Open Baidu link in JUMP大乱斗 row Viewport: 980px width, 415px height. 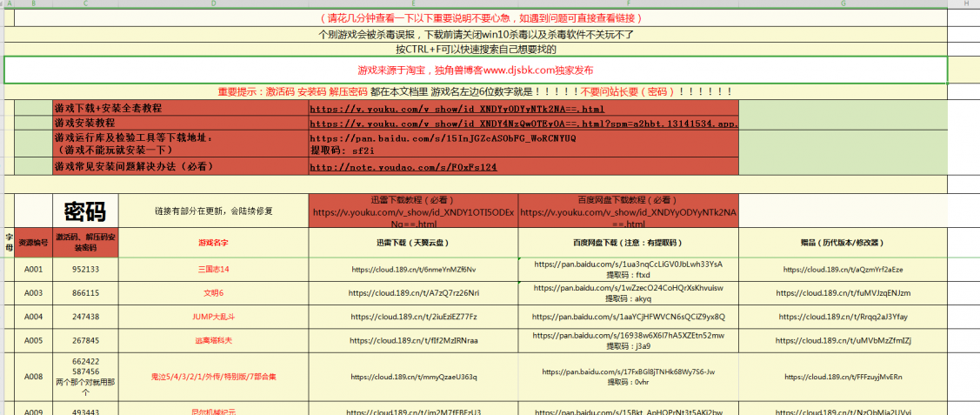[x=629, y=317]
